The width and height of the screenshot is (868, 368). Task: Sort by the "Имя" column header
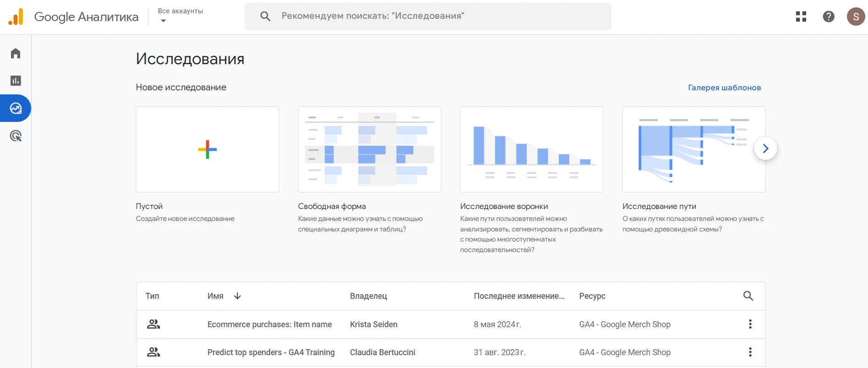[x=215, y=296]
